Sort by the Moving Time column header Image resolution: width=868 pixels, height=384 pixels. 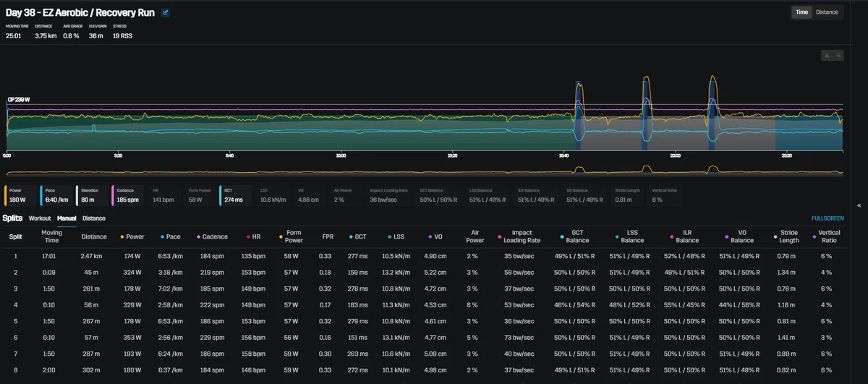52,236
